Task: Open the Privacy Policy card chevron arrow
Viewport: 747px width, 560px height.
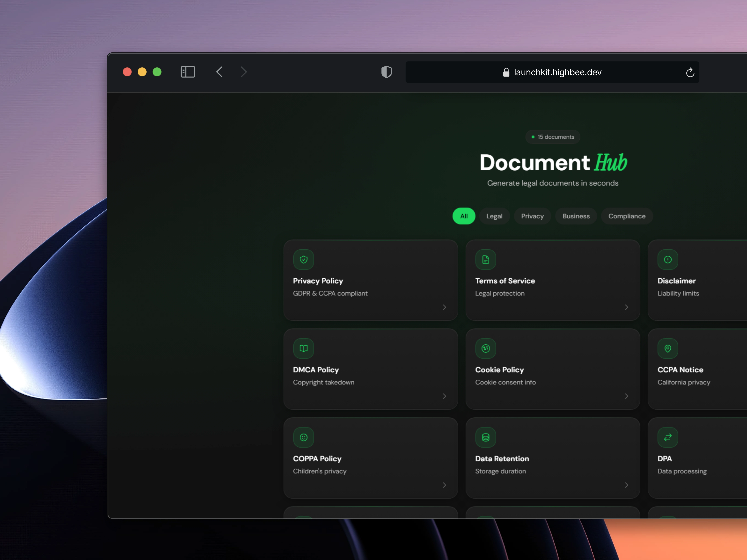Action: (444, 307)
